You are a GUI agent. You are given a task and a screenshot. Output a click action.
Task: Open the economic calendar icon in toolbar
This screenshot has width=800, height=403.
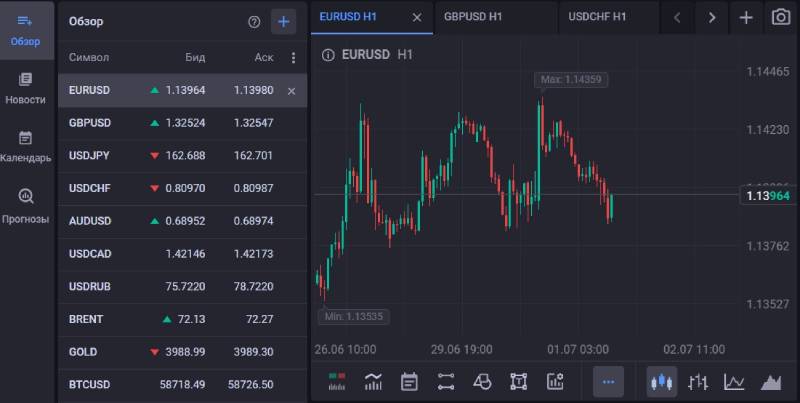pyautogui.click(x=409, y=382)
